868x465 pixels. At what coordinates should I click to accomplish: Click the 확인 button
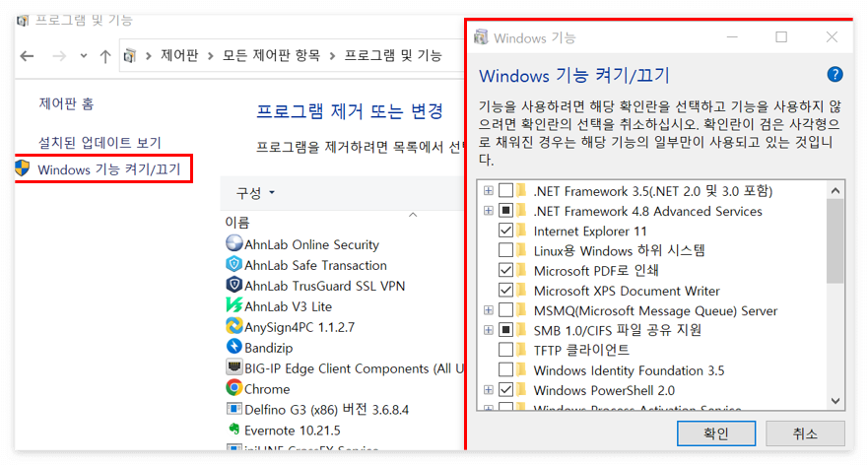pos(715,433)
